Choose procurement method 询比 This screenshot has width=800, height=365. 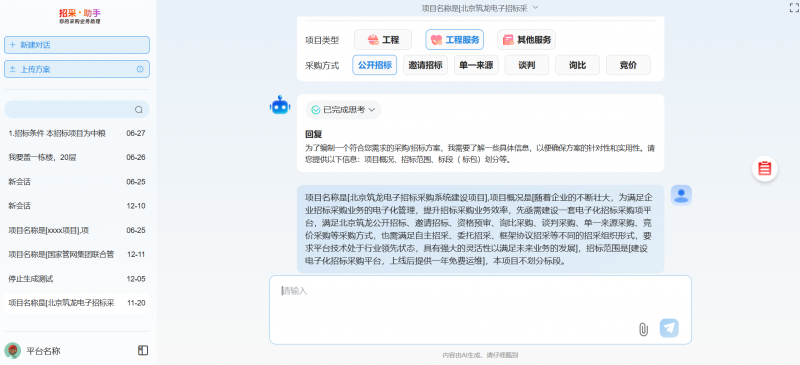(578, 65)
